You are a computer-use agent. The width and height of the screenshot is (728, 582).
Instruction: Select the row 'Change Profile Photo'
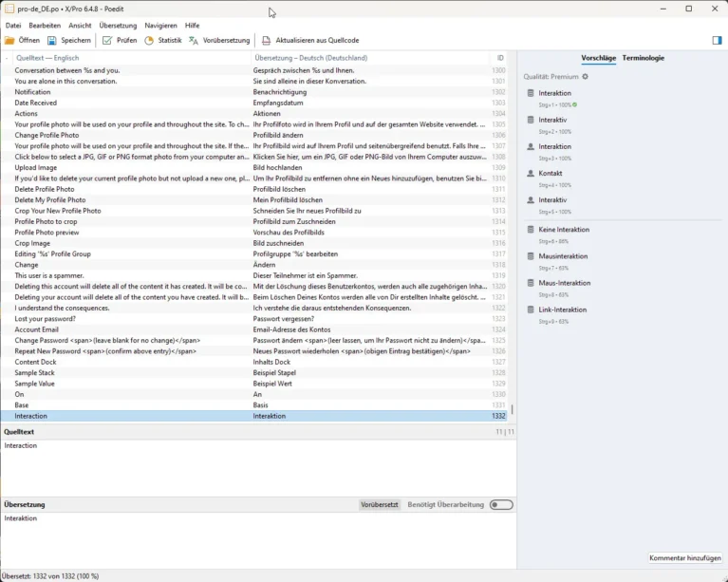[254, 135]
